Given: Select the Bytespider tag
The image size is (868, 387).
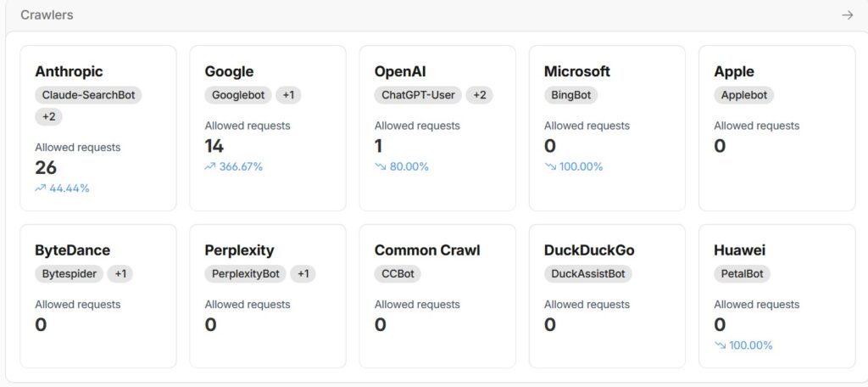Looking at the screenshot, I should point(70,274).
